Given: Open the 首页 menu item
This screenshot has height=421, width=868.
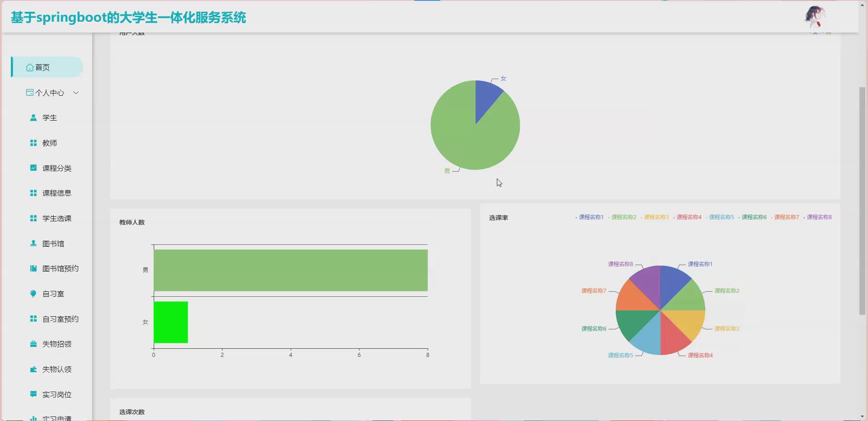Looking at the screenshot, I should point(47,67).
